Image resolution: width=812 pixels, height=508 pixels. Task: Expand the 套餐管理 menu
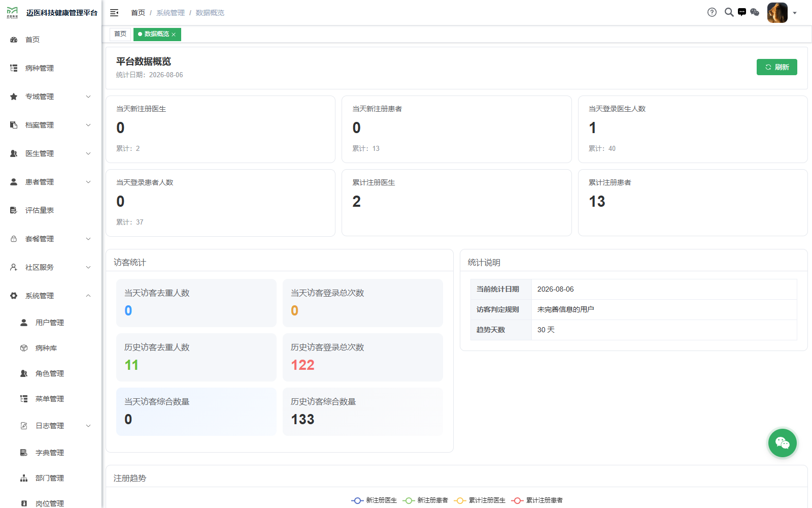[51, 239]
